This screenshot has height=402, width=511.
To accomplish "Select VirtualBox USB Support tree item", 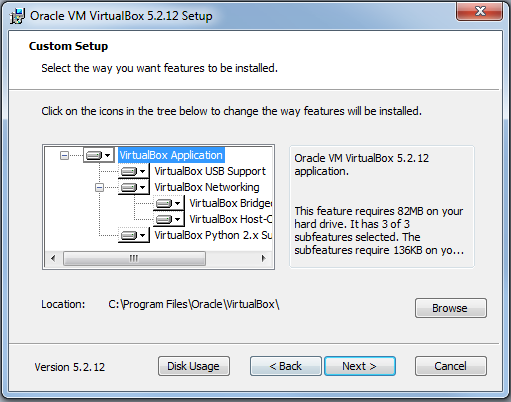I will point(210,171).
